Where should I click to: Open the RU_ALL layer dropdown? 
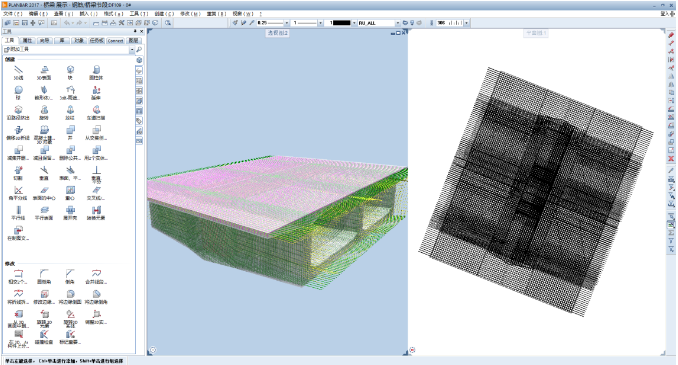[x=397, y=22]
